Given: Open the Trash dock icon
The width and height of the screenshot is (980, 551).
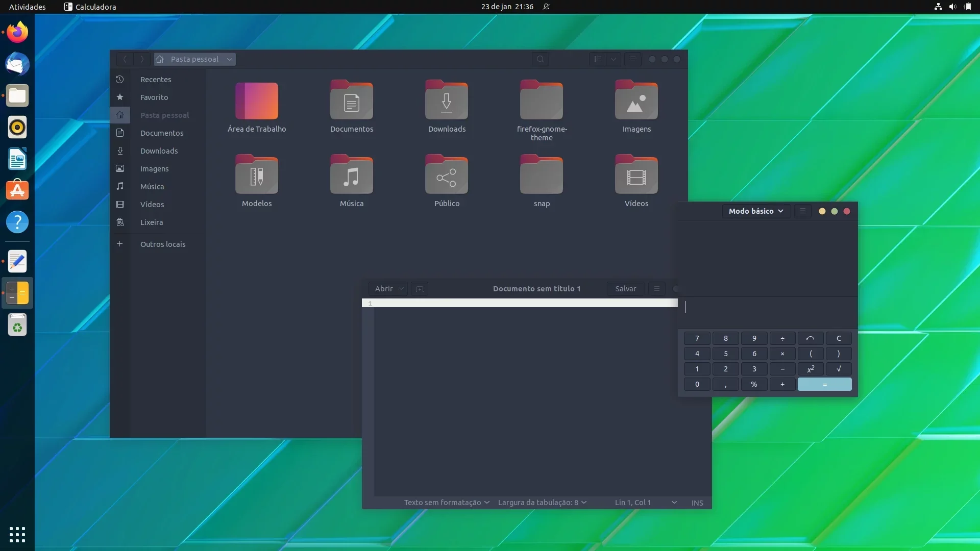Looking at the screenshot, I should click(17, 324).
